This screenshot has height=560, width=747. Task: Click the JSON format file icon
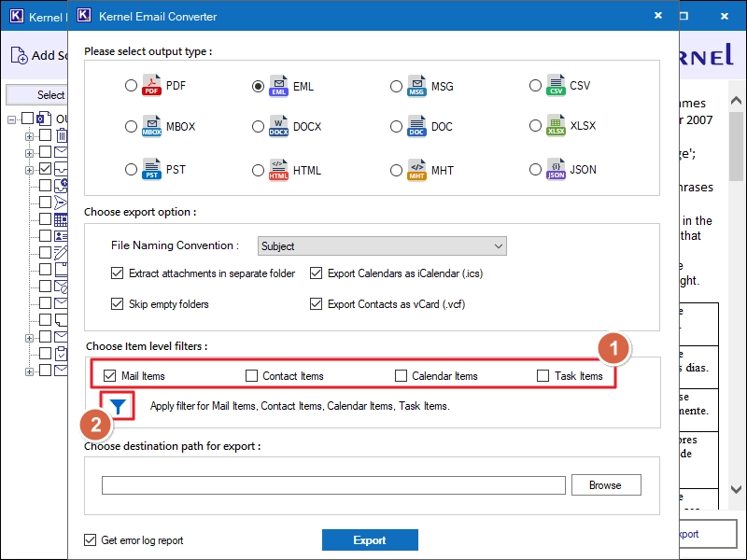pyautogui.click(x=556, y=169)
